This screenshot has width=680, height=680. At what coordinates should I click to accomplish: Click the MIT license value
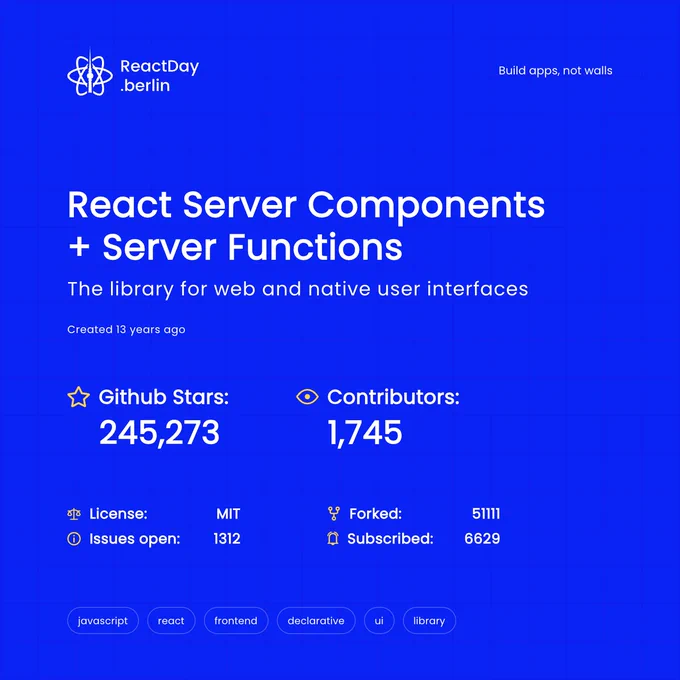228,514
